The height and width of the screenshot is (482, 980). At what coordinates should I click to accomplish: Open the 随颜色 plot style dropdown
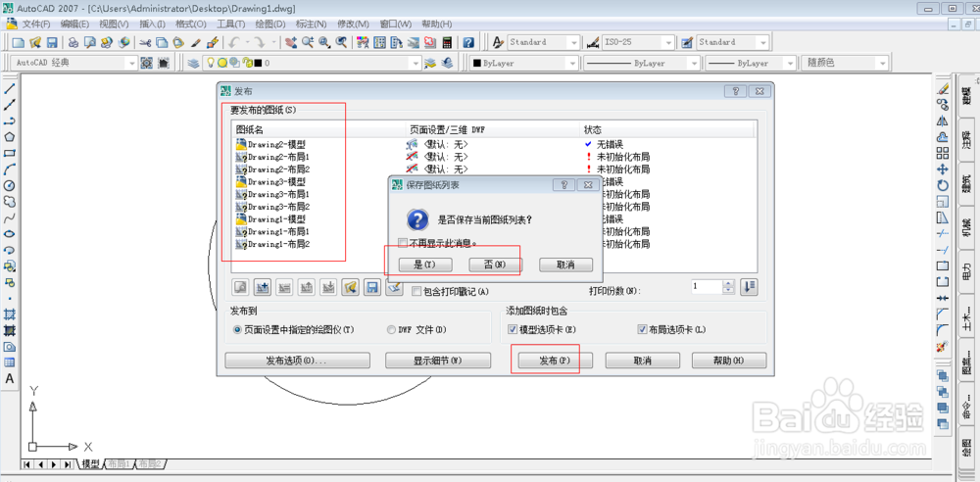pos(881,63)
